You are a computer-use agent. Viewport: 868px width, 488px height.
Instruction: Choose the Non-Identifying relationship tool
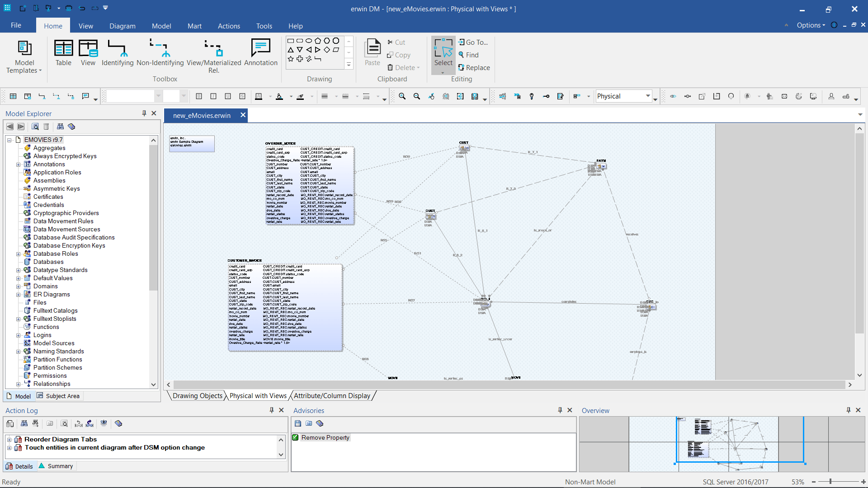160,52
